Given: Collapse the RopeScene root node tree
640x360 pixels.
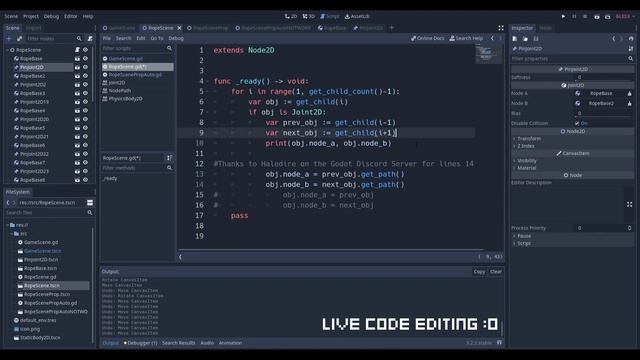Looking at the screenshot, I should click(x=7, y=50).
